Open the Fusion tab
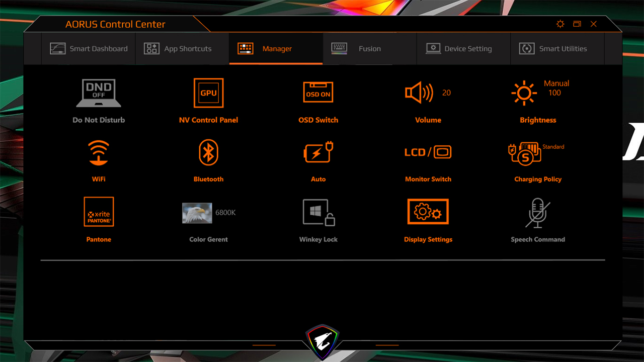Screen dimensions: 644x362 click(370, 49)
